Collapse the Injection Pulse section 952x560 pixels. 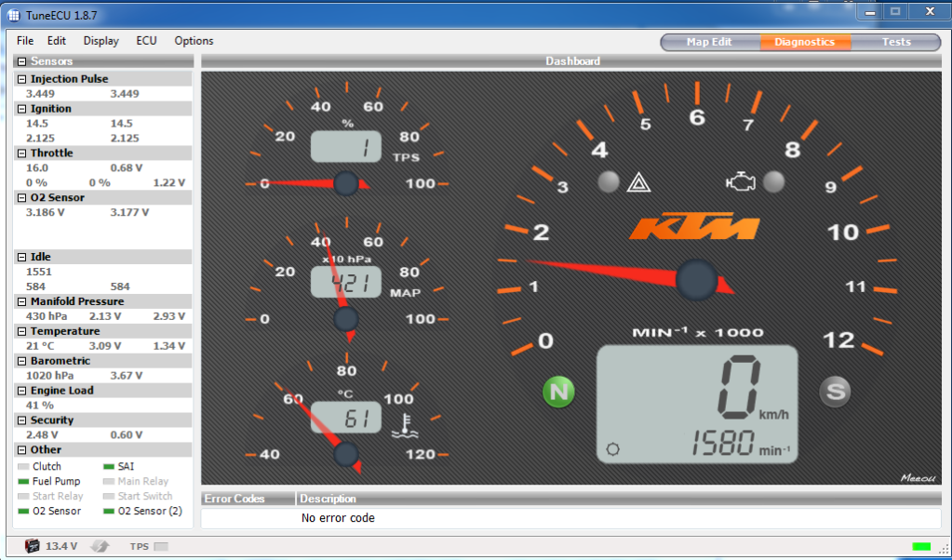21,79
